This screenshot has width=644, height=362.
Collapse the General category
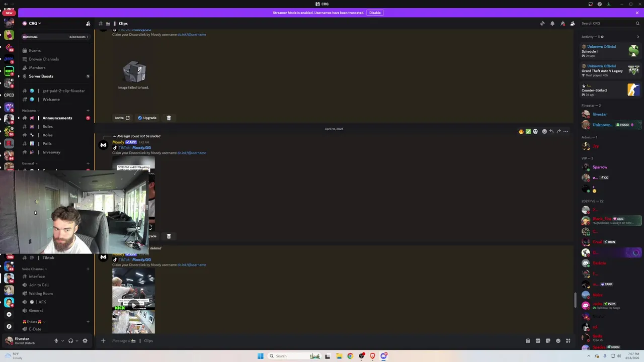point(29,163)
